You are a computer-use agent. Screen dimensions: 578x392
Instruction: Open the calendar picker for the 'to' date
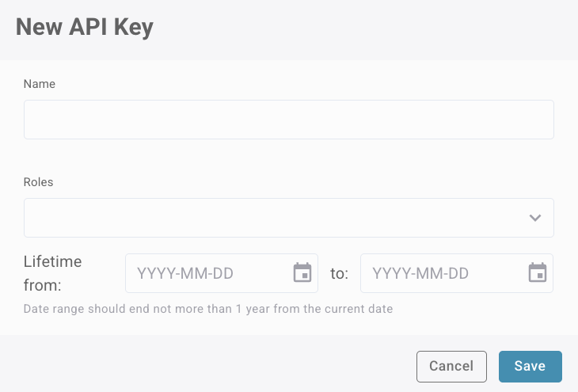point(538,273)
